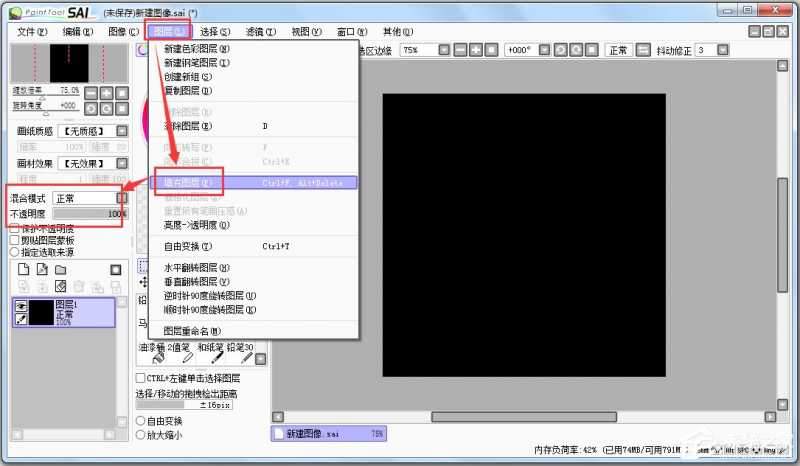
Task: Select 自由变换 radio button
Action: [x=141, y=421]
